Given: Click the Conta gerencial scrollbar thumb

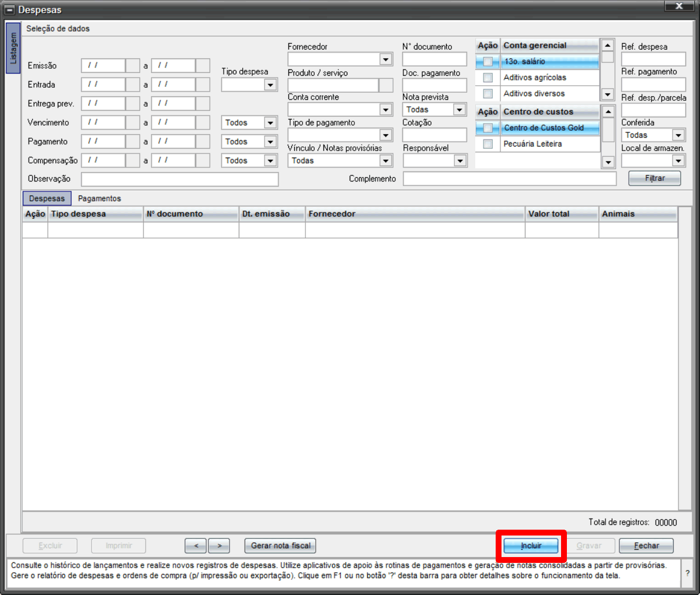Looking at the screenshot, I should pos(608,57).
